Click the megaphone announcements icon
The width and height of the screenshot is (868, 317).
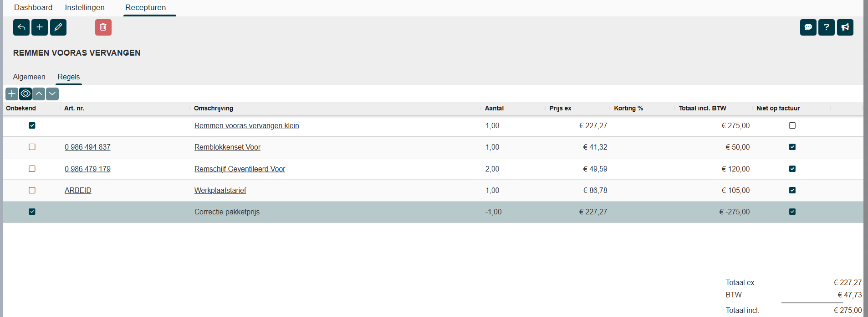(845, 27)
